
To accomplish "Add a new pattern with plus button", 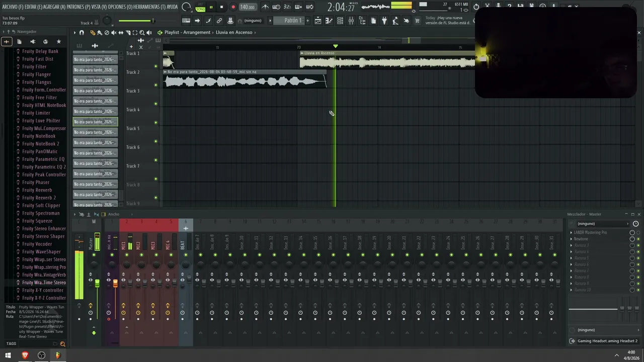I will [307, 21].
